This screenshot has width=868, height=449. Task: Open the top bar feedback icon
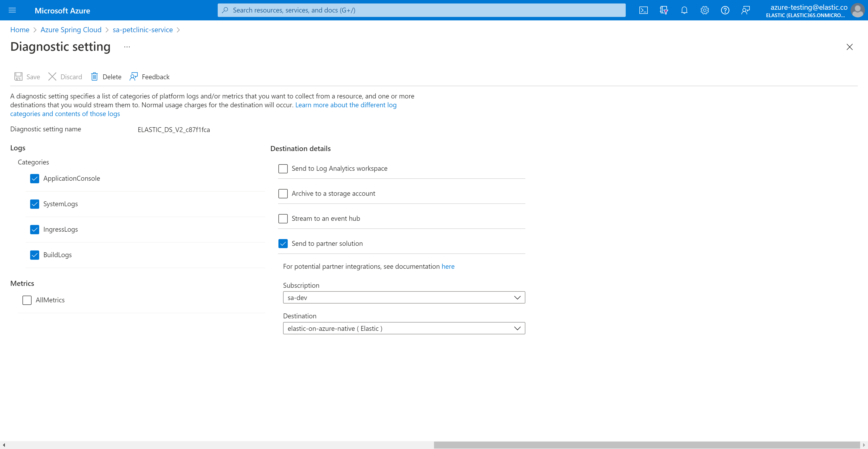click(x=745, y=10)
